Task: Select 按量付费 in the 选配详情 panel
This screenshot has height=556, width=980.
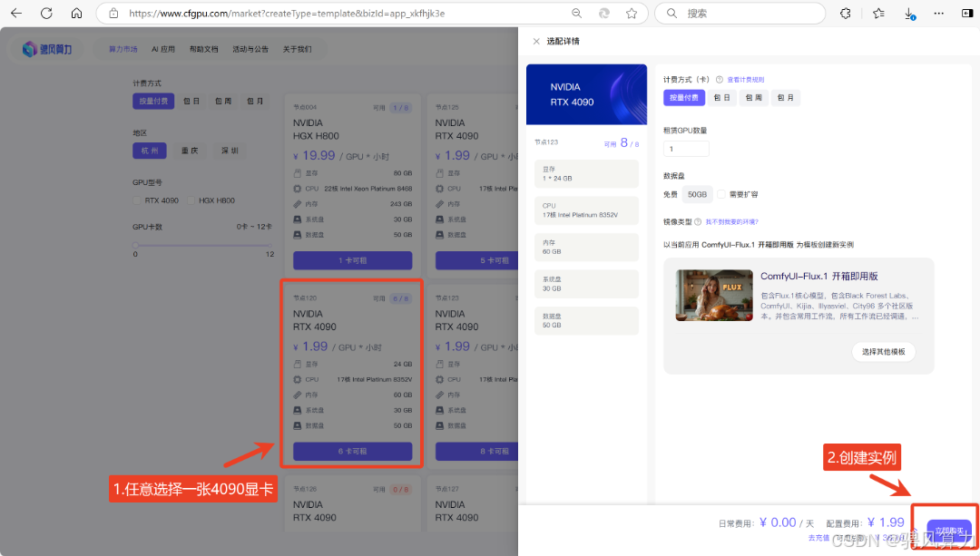Action: [684, 97]
